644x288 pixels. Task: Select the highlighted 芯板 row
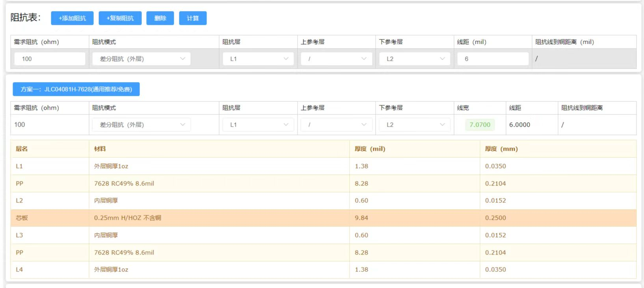tap(323, 218)
